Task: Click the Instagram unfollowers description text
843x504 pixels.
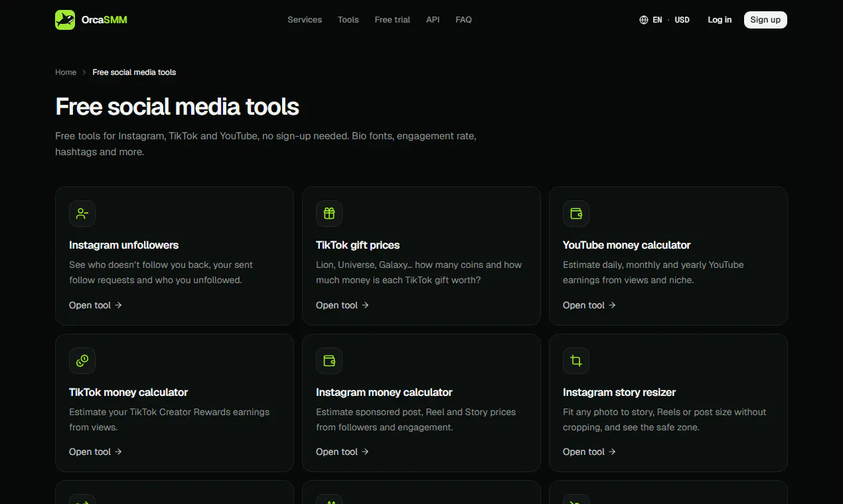Action: [x=161, y=273]
